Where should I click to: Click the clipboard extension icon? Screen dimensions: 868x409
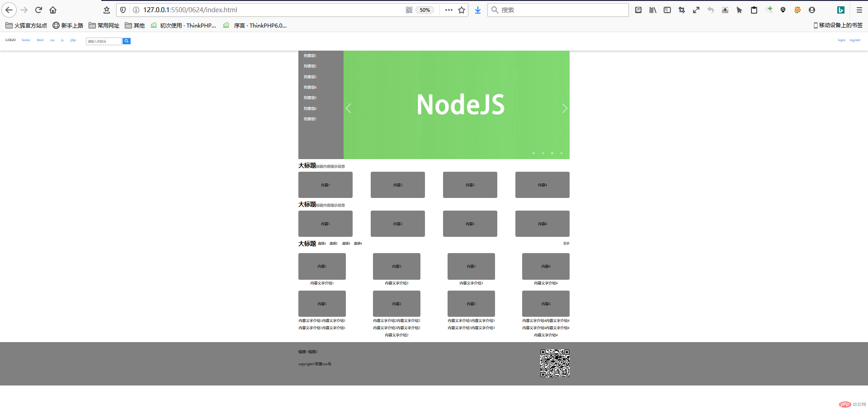(754, 10)
